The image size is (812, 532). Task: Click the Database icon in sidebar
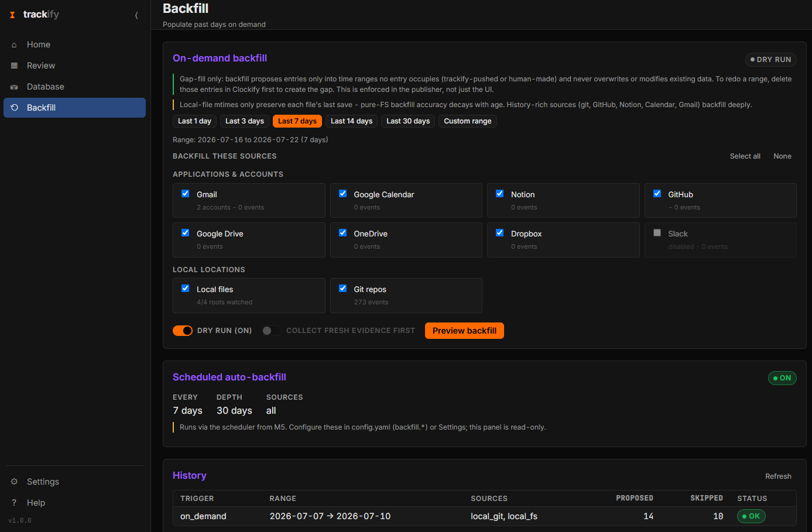[14, 87]
